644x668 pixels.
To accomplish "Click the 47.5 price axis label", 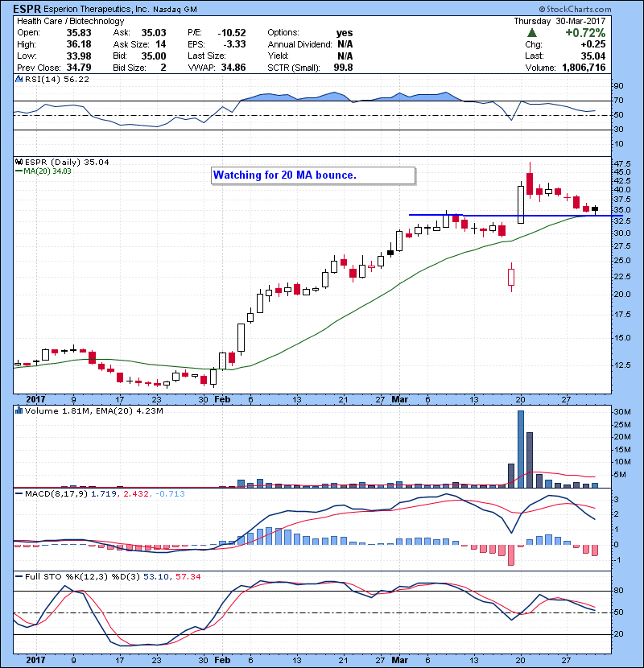I will (621, 163).
